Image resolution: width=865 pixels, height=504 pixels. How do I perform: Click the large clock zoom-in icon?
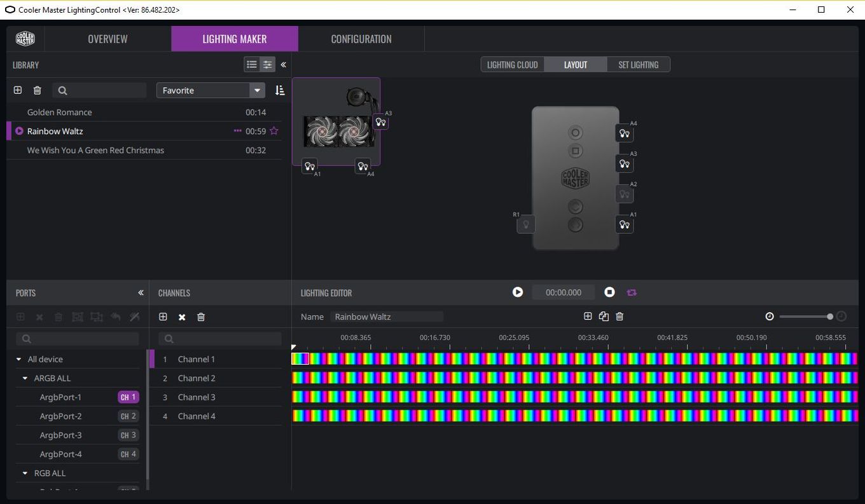click(x=841, y=316)
